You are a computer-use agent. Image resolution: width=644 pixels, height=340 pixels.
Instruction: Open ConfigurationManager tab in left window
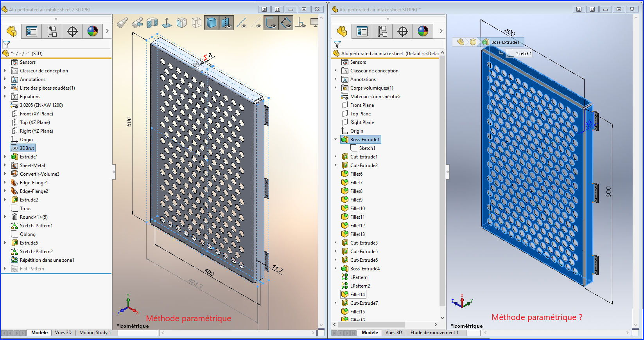(52, 31)
